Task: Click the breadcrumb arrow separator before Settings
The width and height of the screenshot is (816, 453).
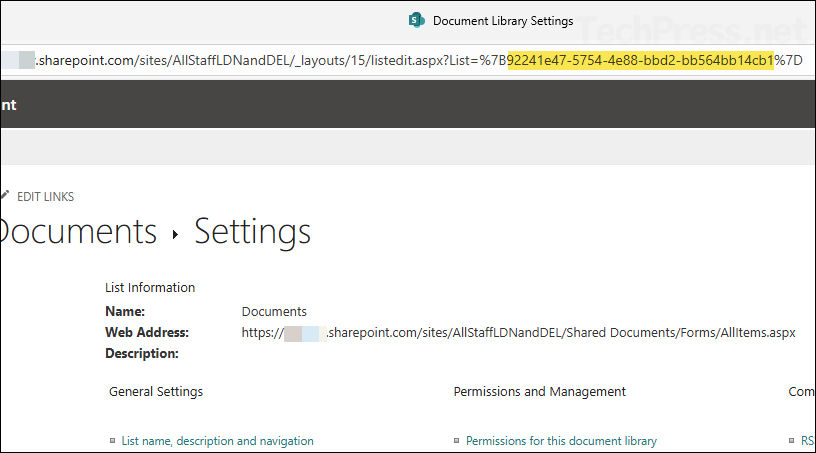Action: (175, 234)
